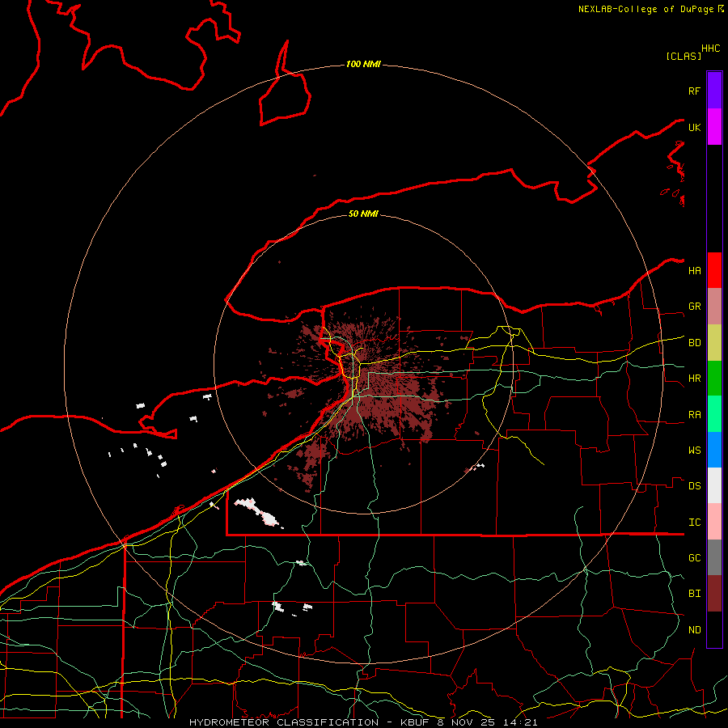
Task: Click the white DS legend swatch
Action: pos(714,485)
